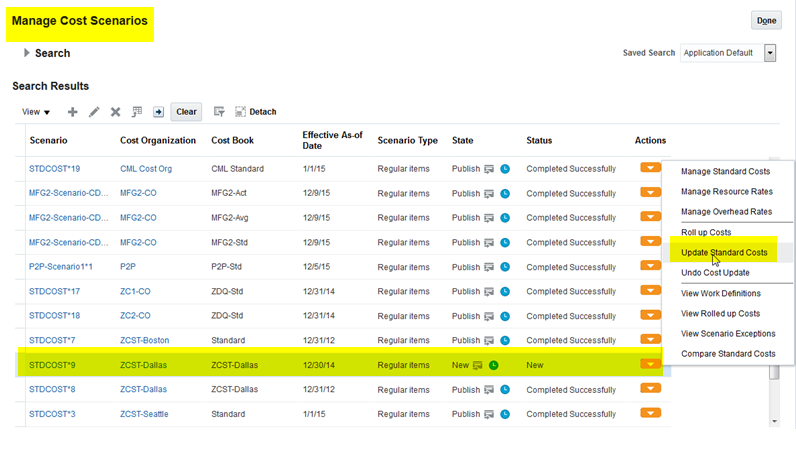Click the export arrow icon beside Clear

point(158,112)
